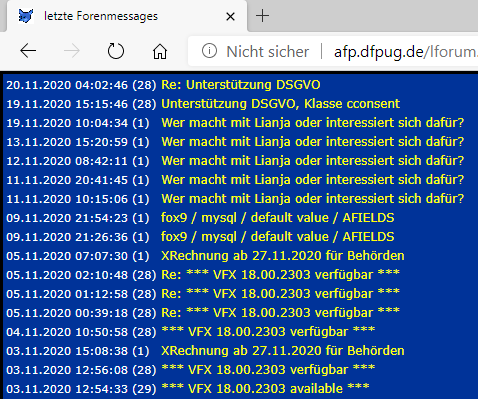478x399 pixels.
Task: Open Re: VFX 18.00.2303 post at 00:39:18
Action: pyautogui.click(x=280, y=313)
